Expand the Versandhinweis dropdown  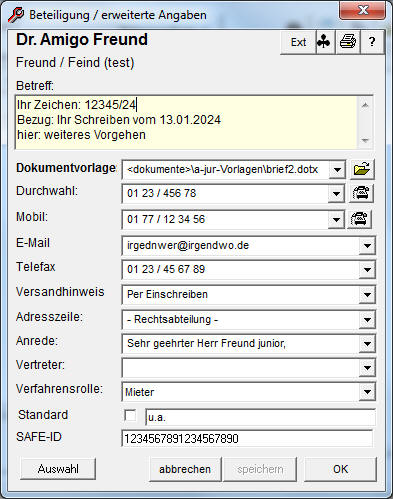(367, 295)
